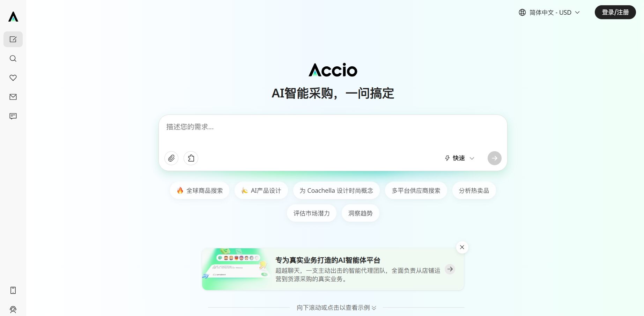Pick the 洞察趋势 suggestion chip
The height and width of the screenshot is (316, 644).
coord(361,213)
